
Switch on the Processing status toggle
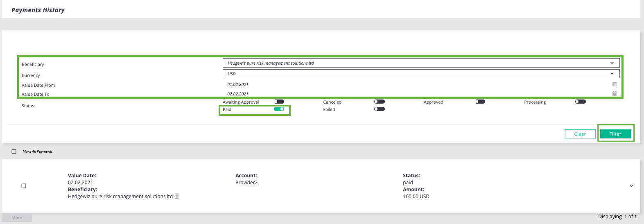581,102
